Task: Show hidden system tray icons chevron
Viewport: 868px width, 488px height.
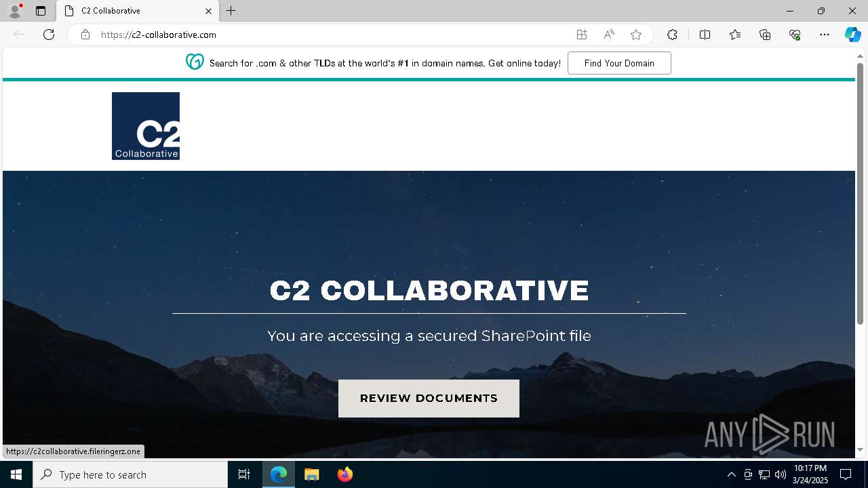Action: click(731, 474)
